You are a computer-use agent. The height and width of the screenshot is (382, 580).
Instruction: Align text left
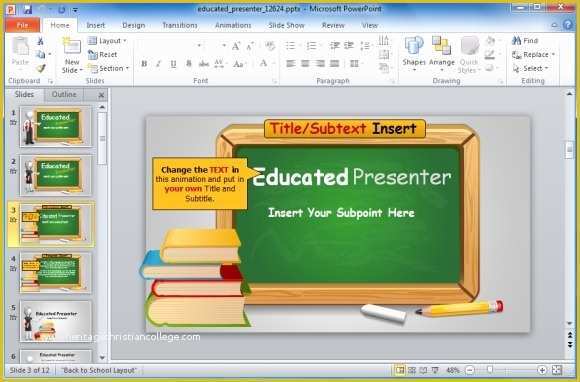(291, 64)
